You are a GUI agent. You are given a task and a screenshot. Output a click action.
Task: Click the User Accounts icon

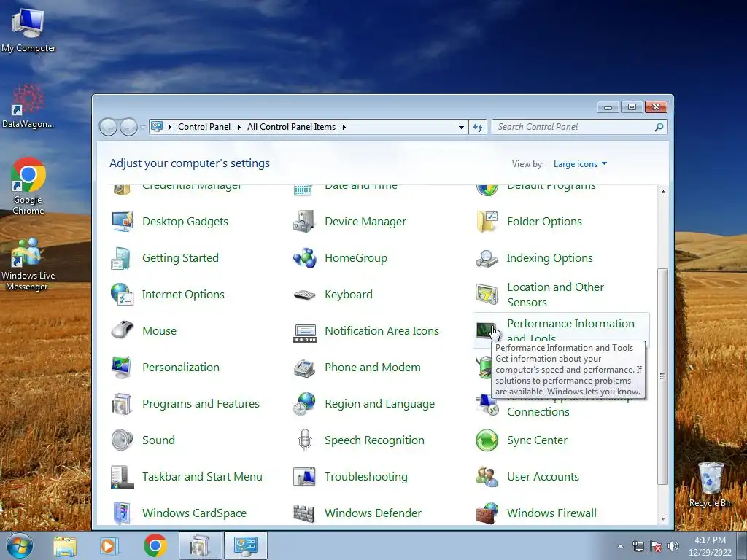(487, 477)
